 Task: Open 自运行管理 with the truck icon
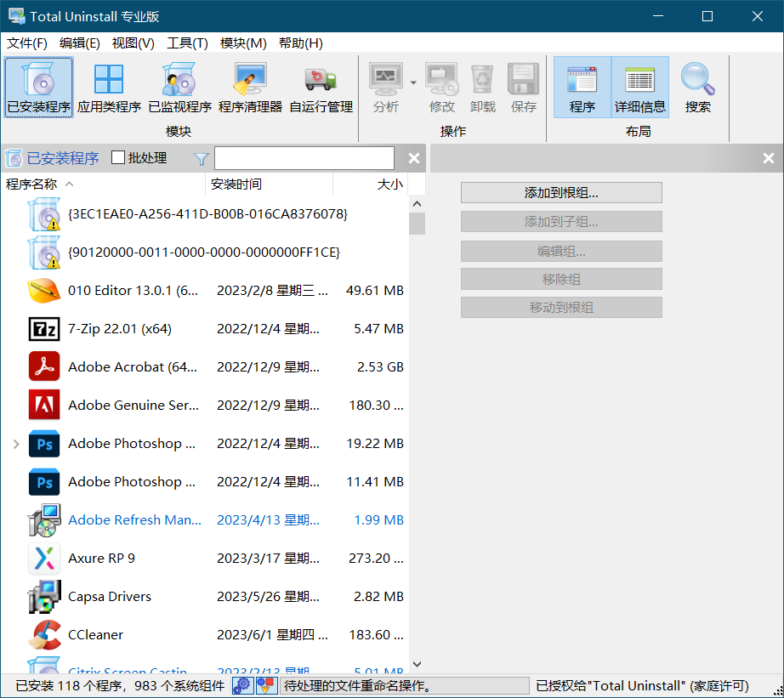point(321,87)
